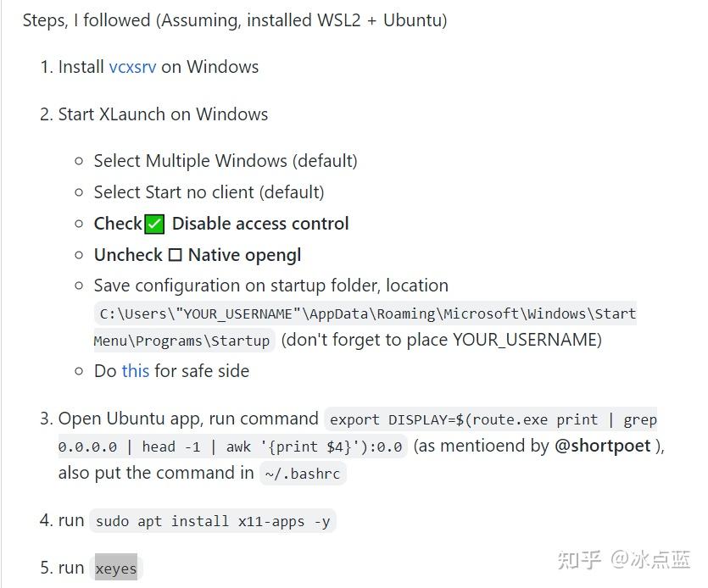Click green checkmark before Disable access control
The height and width of the screenshot is (588, 708).
(x=154, y=225)
